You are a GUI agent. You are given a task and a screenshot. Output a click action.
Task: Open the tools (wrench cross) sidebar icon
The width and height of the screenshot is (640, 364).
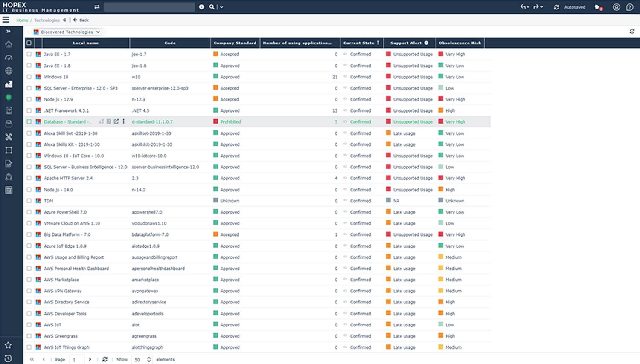9,137
